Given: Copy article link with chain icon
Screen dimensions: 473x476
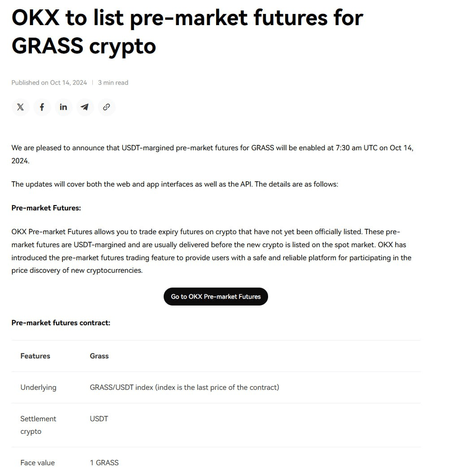Looking at the screenshot, I should [107, 107].
